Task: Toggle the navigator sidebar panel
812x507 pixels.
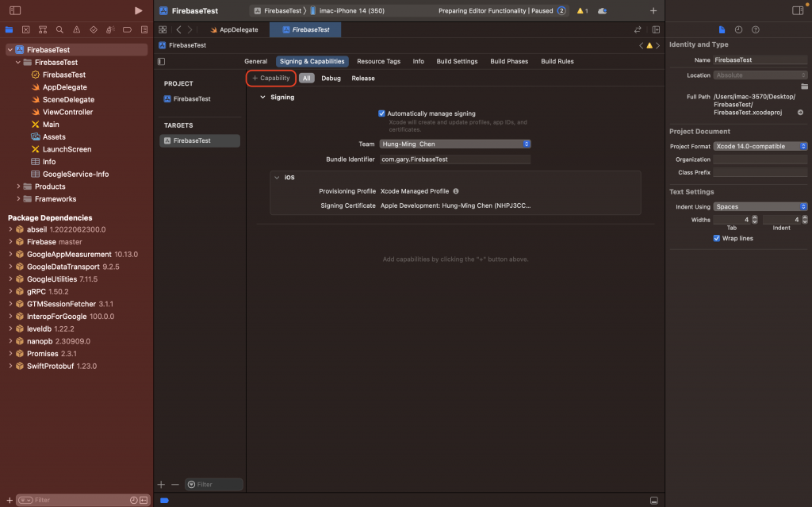Action: [x=15, y=10]
